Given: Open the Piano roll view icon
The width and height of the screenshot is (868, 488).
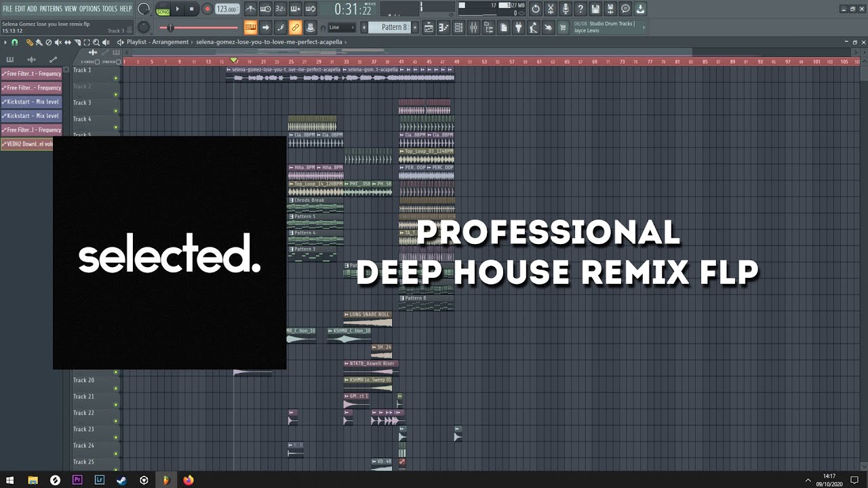Looking at the screenshot, I should (x=443, y=27).
